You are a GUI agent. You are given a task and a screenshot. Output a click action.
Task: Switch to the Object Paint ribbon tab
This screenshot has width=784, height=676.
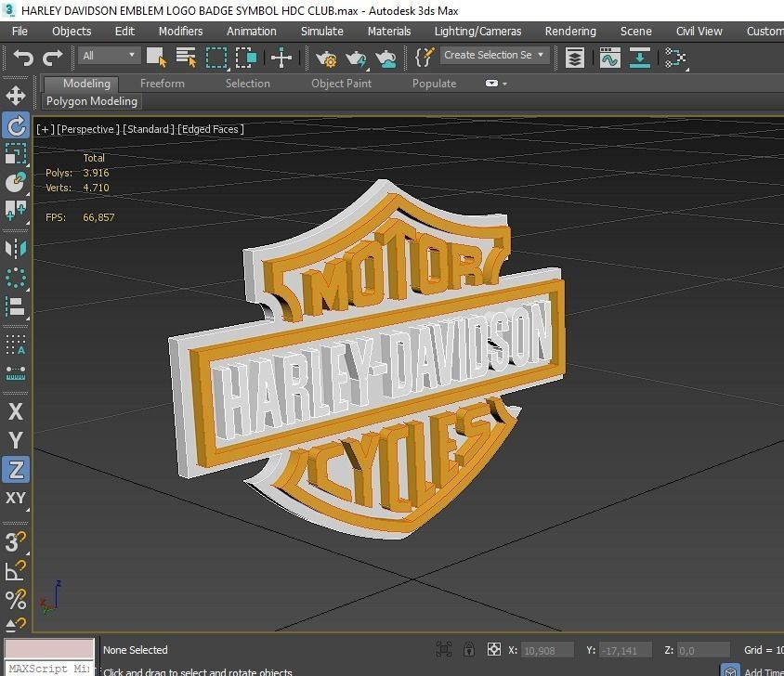pyautogui.click(x=342, y=84)
